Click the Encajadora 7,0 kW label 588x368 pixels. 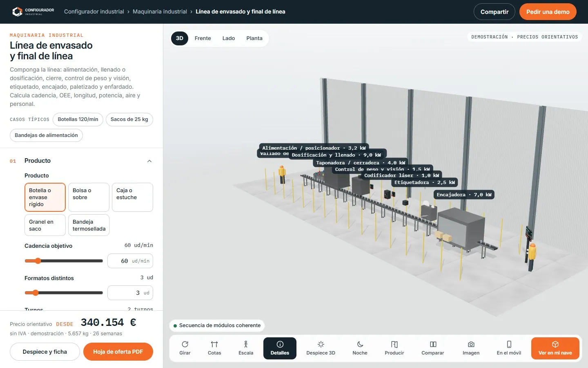(464, 195)
